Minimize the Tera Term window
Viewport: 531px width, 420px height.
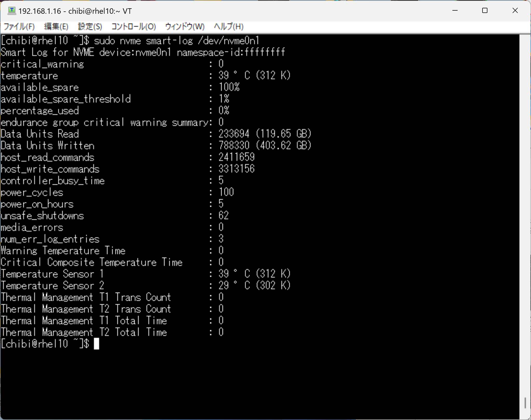(x=455, y=11)
